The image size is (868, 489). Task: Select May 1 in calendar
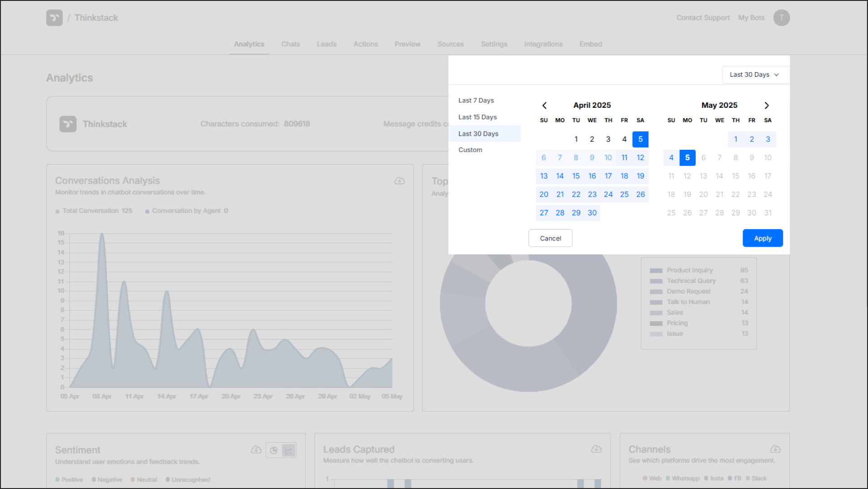(x=735, y=139)
